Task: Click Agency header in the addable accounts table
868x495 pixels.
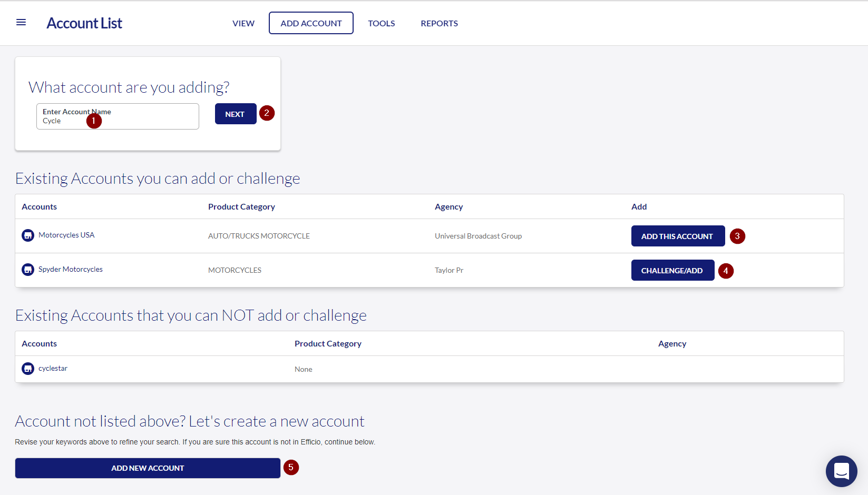Action: click(448, 206)
